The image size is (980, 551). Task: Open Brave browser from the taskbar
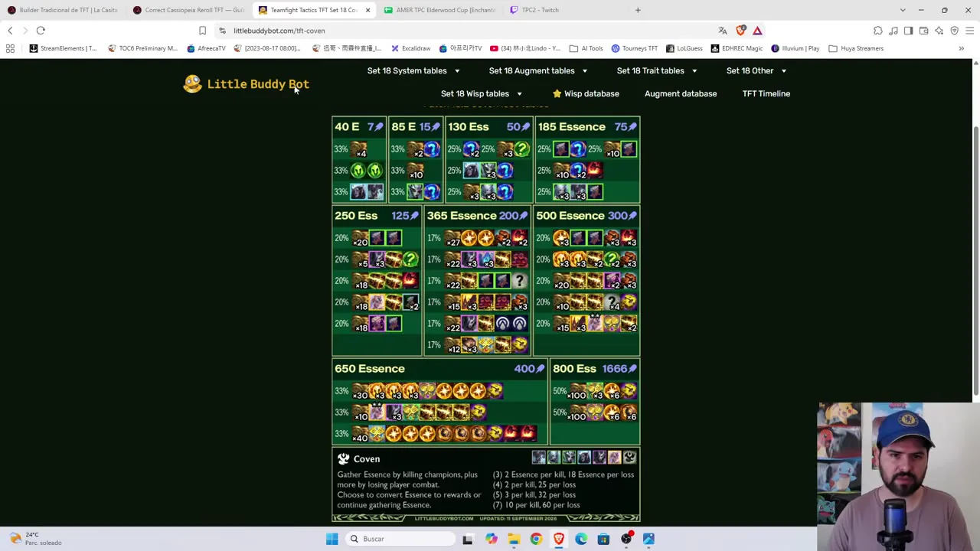(559, 539)
